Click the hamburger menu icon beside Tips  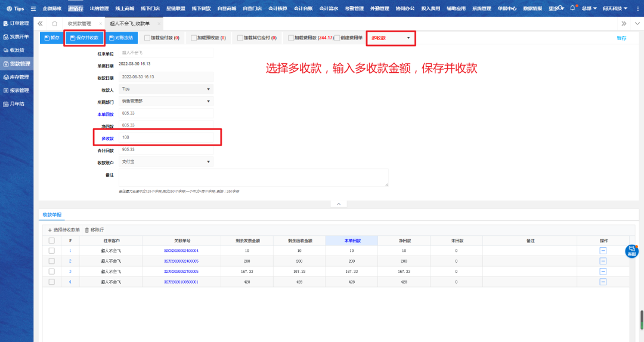(33, 8)
